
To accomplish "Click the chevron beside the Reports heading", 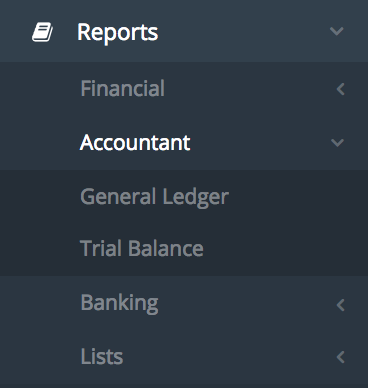I will [337, 31].
